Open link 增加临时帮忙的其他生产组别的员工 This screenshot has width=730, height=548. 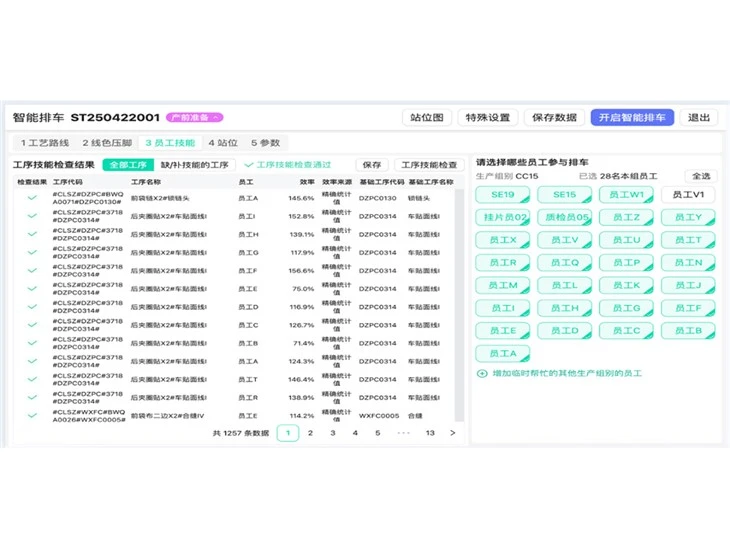(x=567, y=373)
